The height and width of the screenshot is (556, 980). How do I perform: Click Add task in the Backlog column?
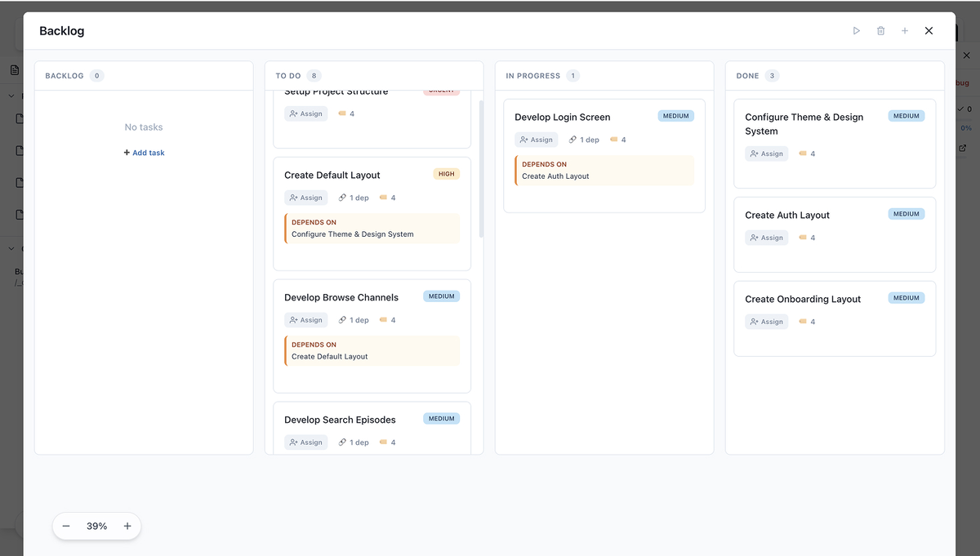pyautogui.click(x=144, y=152)
